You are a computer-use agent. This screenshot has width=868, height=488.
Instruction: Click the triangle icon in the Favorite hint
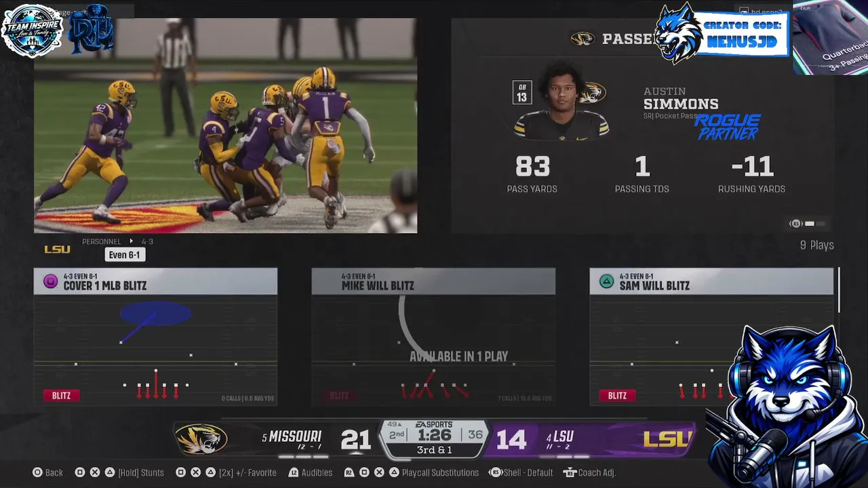click(210, 472)
